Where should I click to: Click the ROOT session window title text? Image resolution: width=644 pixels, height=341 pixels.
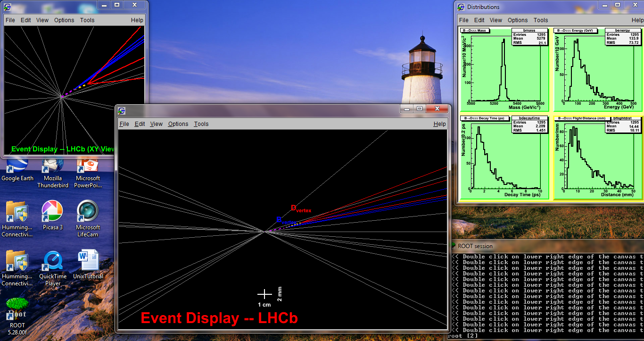tap(475, 246)
